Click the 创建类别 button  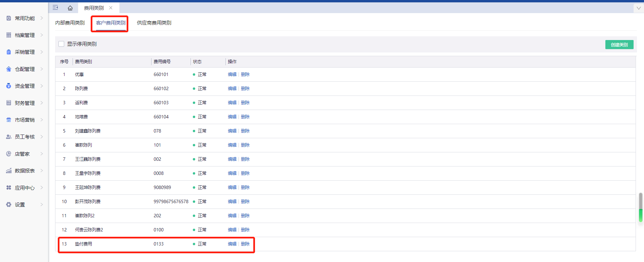[619, 45]
